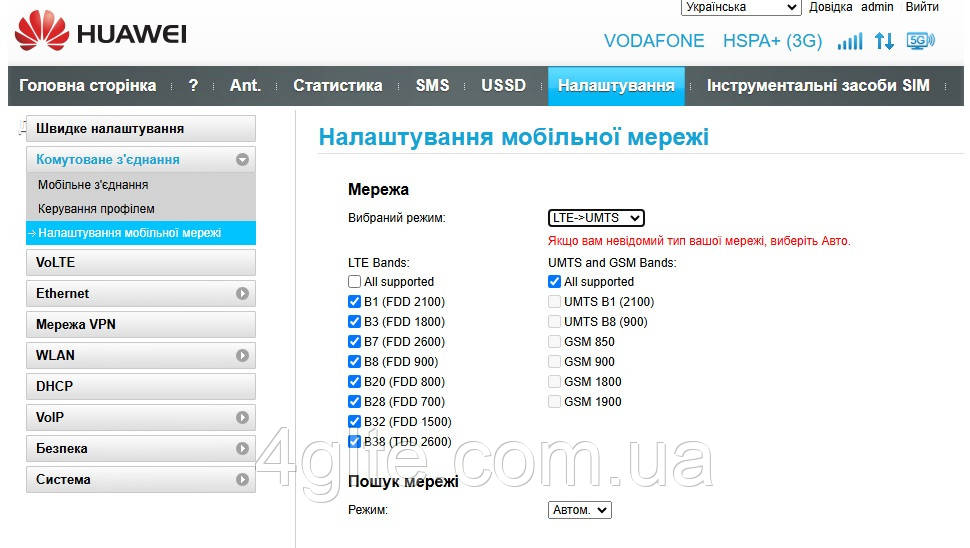This screenshot has height=548, width=970.
Task: Open the LTE->UMTS mode dropdown
Action: tap(596, 218)
